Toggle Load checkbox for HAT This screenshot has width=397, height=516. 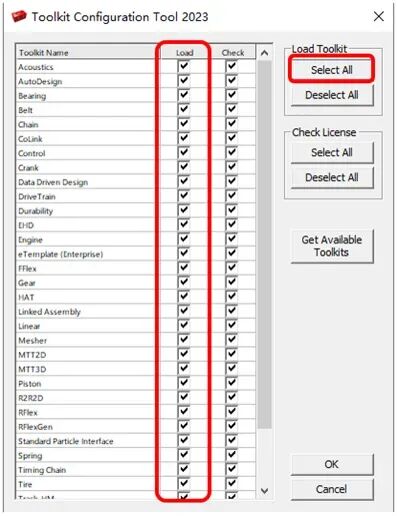pyautogui.click(x=184, y=296)
